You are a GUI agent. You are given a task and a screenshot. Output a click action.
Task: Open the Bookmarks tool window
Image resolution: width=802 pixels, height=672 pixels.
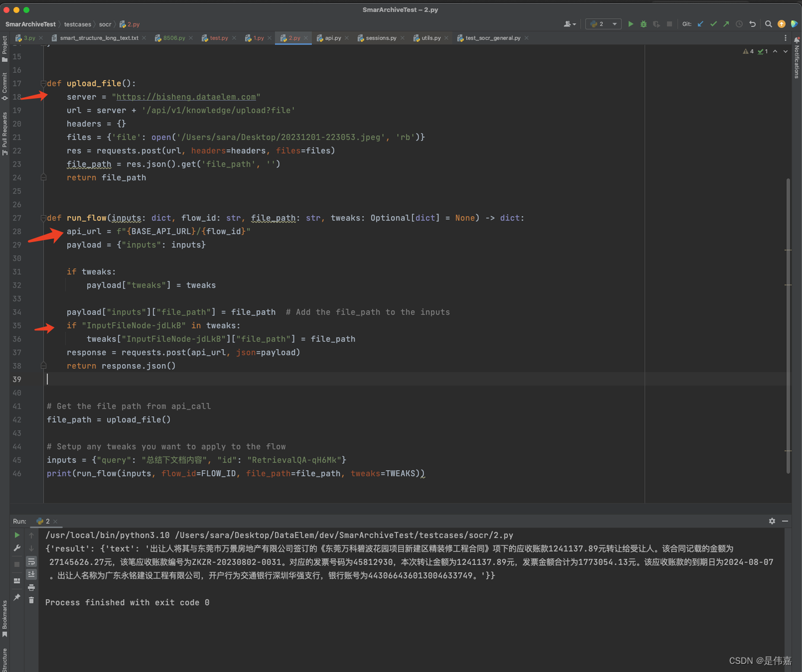4,619
